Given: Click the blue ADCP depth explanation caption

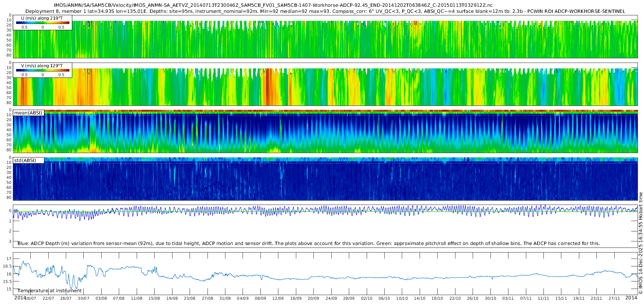Looking at the screenshot, I should 308,244.
